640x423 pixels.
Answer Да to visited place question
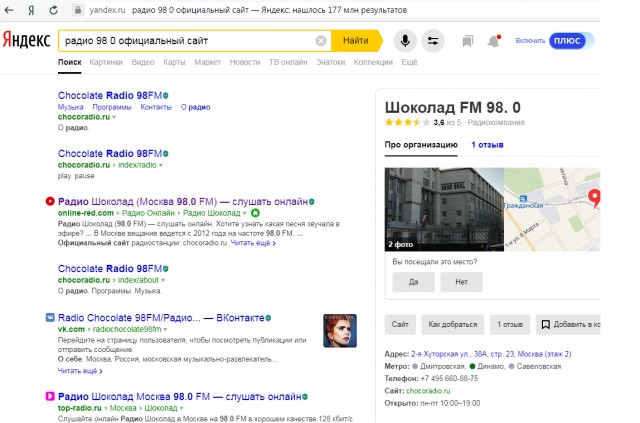point(413,282)
